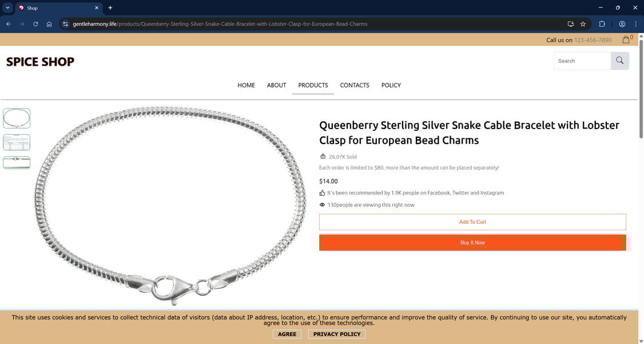The width and height of the screenshot is (644, 344).
Task: Open the Chrome profile icon
Action: [x=622, y=24]
